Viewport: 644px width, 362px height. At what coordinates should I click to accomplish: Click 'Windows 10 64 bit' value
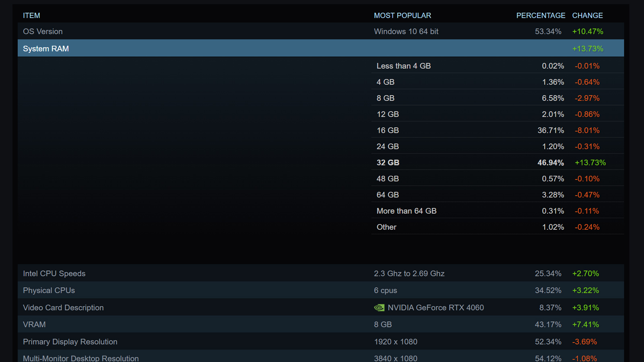click(406, 31)
